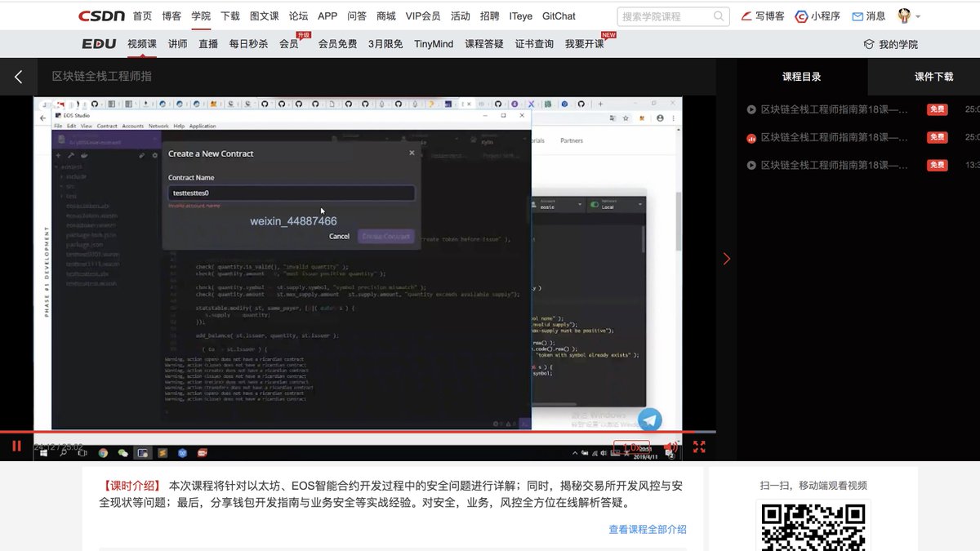Open 查看课程全部介绍 link
Image resolution: width=980 pixels, height=551 pixels.
point(646,529)
